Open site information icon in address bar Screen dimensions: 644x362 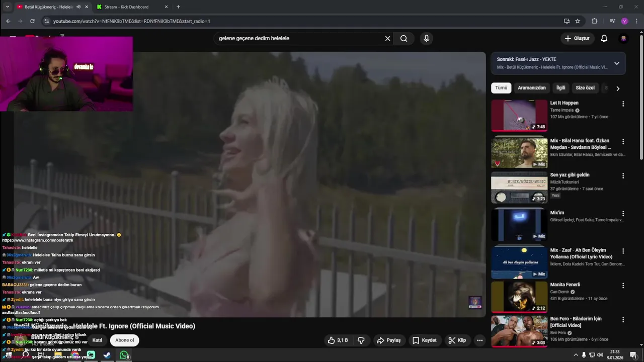tap(47, 21)
